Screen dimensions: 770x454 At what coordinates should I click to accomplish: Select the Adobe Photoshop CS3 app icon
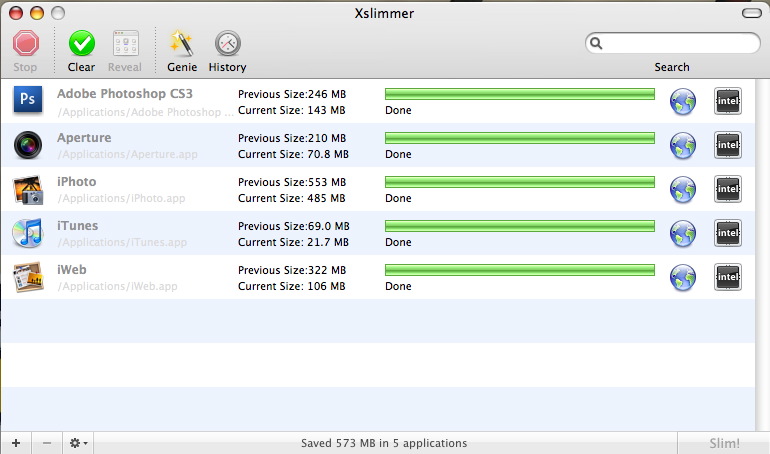(28, 100)
